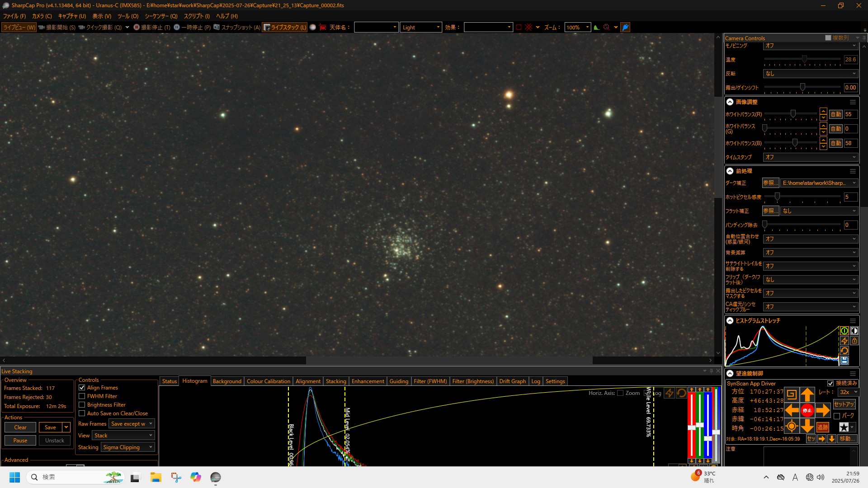
Task: Open the ツール (O) menu
Action: [x=128, y=16]
